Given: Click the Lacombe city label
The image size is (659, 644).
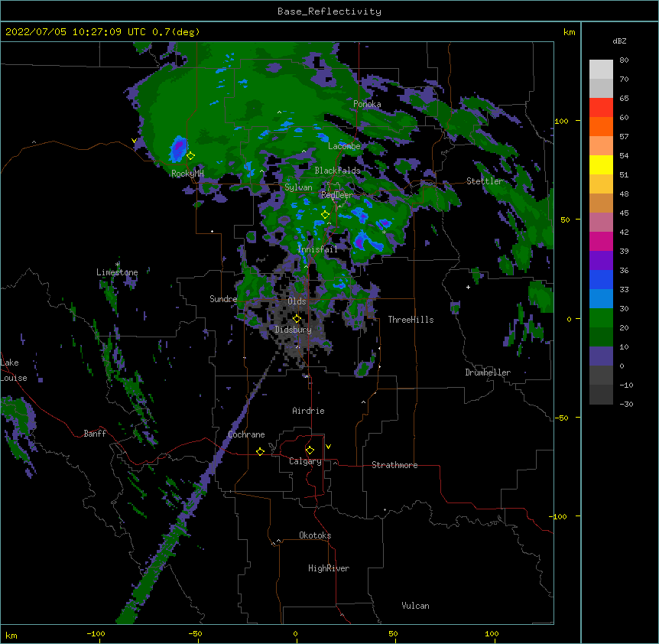Looking at the screenshot, I should point(344,146).
